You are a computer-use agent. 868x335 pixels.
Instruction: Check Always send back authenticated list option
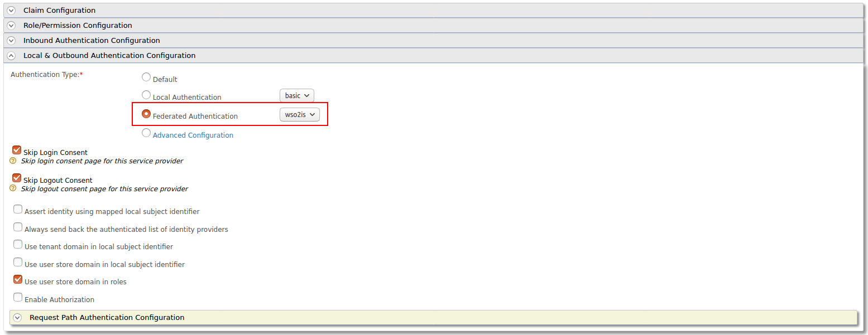18,227
